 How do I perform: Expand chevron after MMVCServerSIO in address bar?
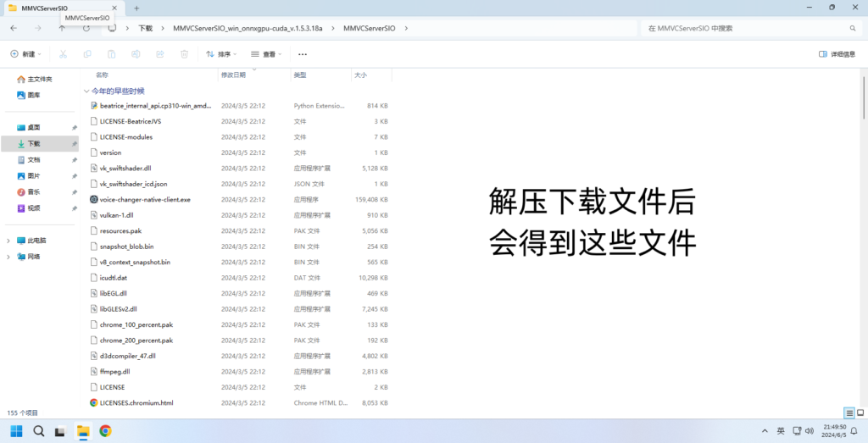pyautogui.click(x=406, y=28)
